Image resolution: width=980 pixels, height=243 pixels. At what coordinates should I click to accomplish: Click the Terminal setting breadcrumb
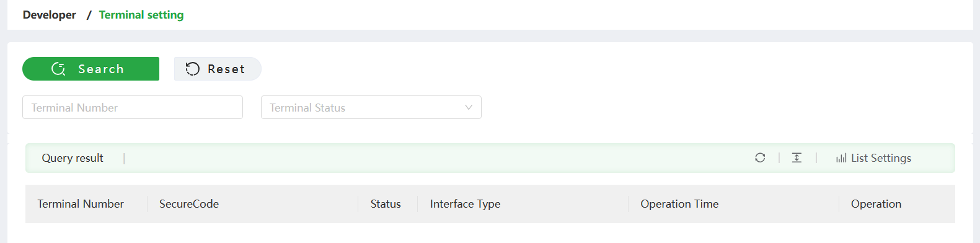click(141, 15)
